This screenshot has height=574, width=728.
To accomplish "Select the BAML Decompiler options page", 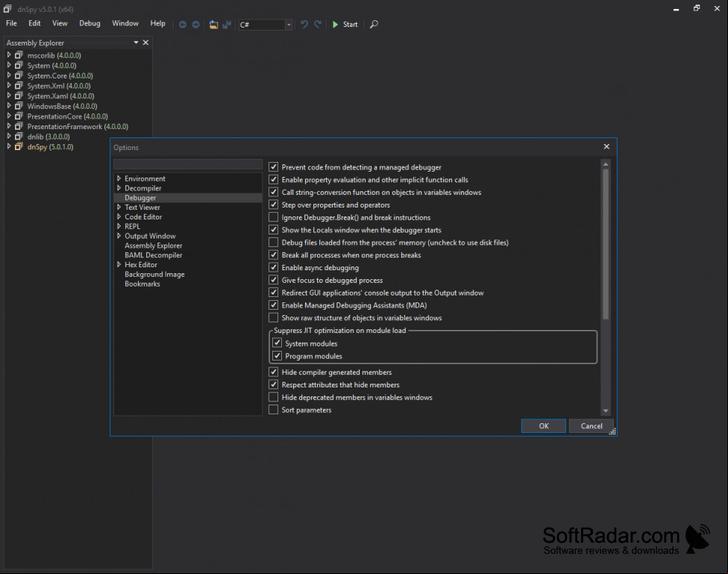I will (x=153, y=255).
